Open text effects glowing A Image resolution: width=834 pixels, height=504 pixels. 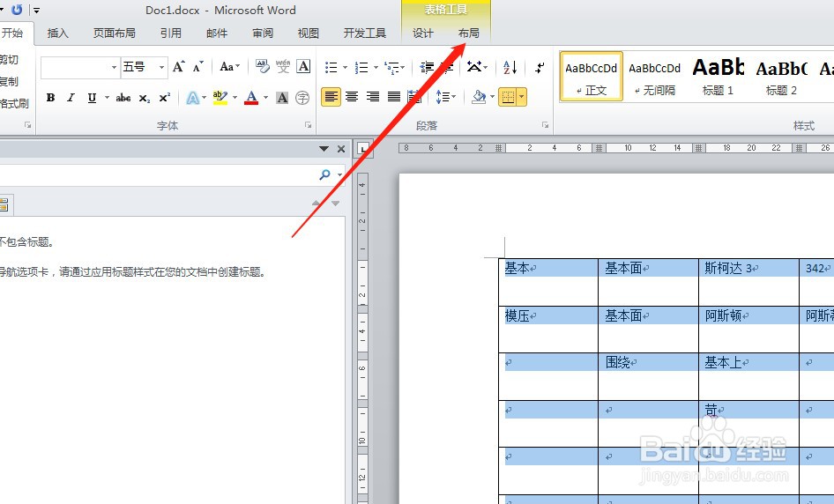(x=192, y=98)
